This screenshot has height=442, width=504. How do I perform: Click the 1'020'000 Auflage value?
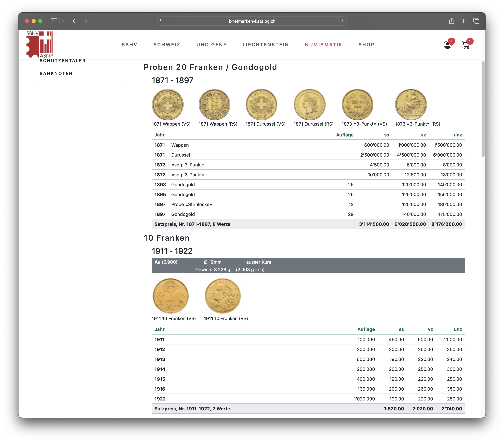(x=364, y=399)
